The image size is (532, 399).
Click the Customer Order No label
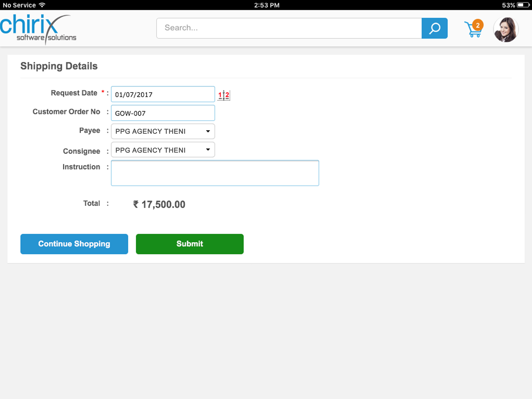[66, 112]
